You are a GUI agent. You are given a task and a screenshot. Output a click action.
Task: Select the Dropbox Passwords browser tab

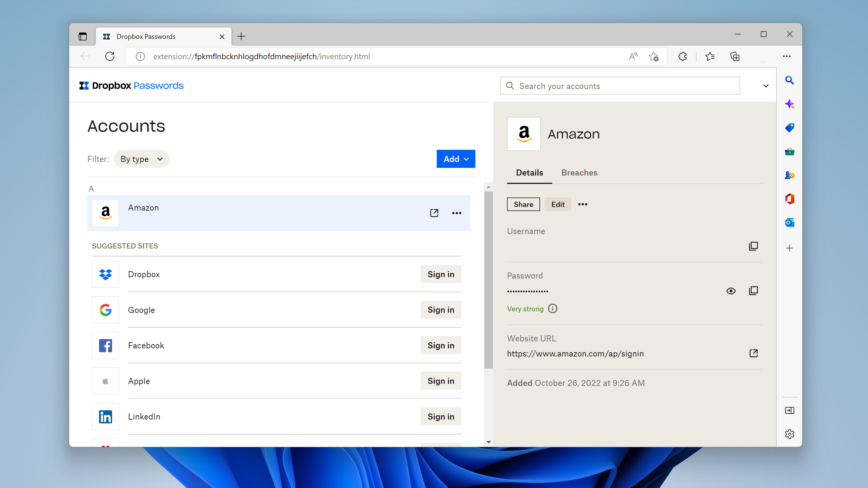tap(164, 36)
